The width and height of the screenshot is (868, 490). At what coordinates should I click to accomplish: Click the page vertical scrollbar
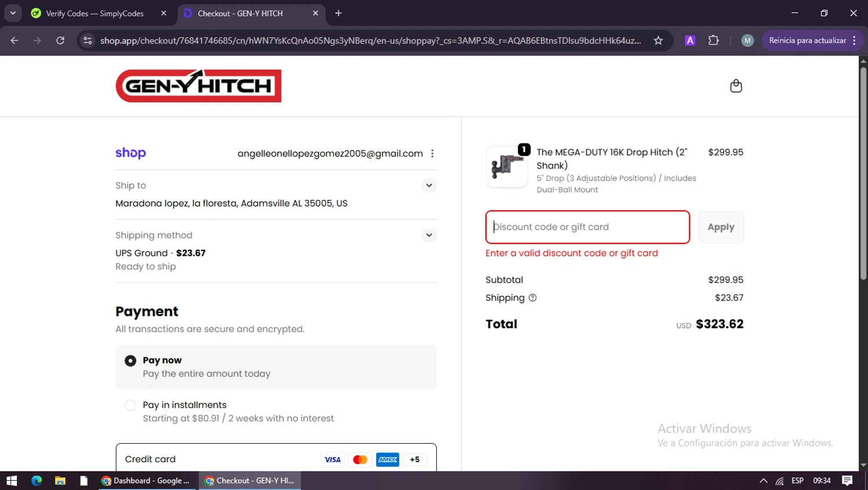863,174
